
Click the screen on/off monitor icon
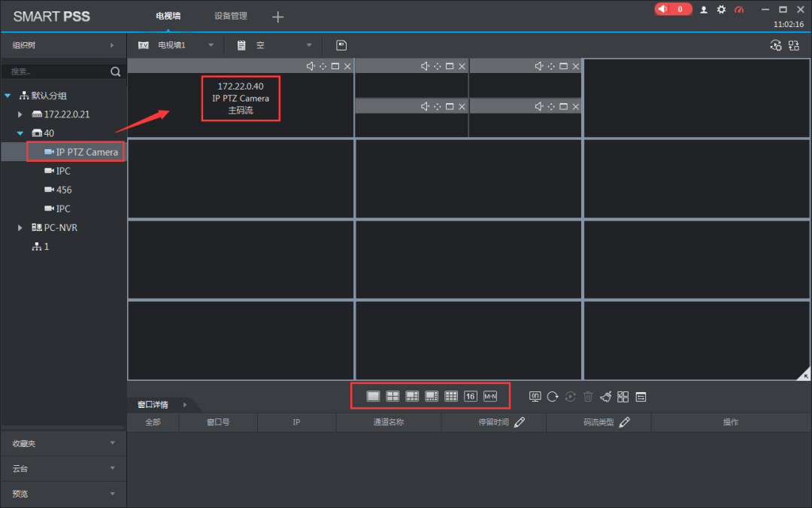[535, 397]
